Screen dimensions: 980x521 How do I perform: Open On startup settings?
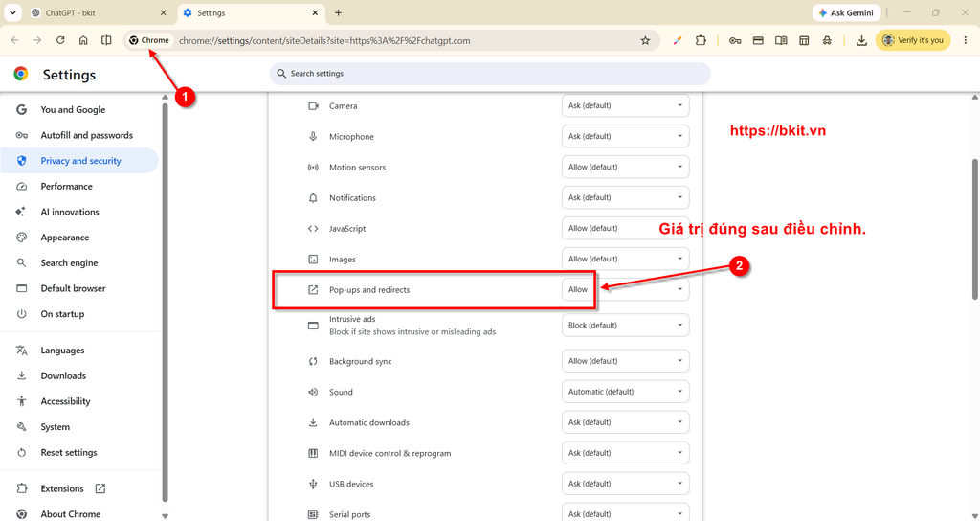click(79, 314)
